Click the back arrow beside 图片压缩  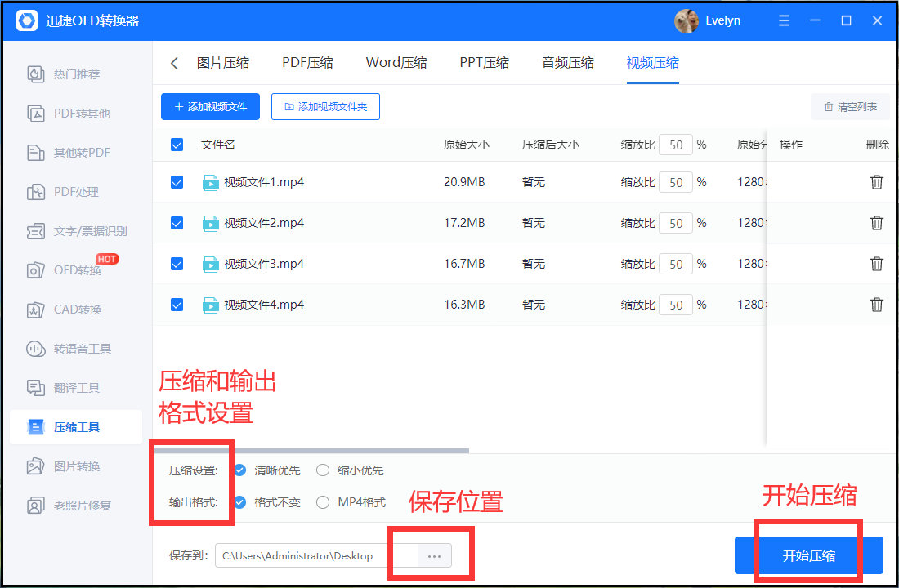[x=174, y=63]
